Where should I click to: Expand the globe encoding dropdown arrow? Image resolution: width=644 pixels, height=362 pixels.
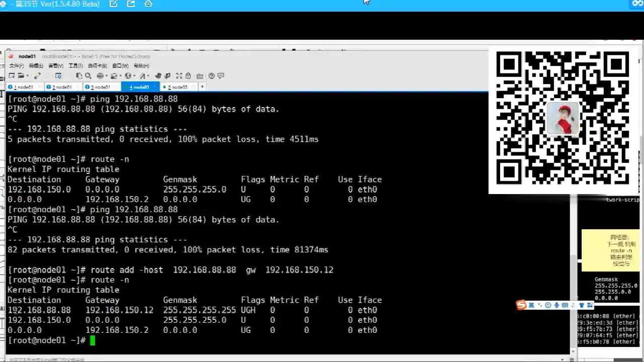pyautogui.click(x=134, y=76)
